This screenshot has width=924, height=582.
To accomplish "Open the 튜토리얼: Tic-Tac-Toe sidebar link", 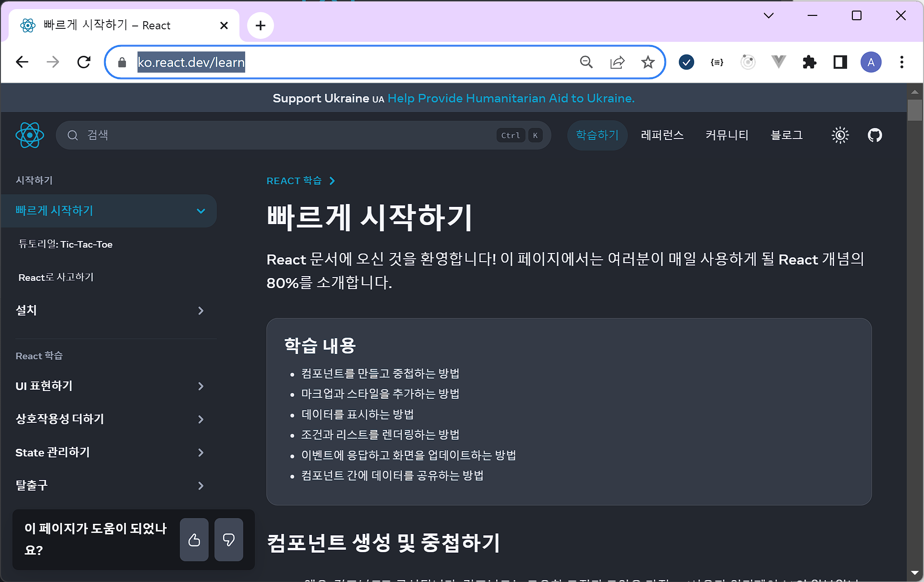I will 65,244.
